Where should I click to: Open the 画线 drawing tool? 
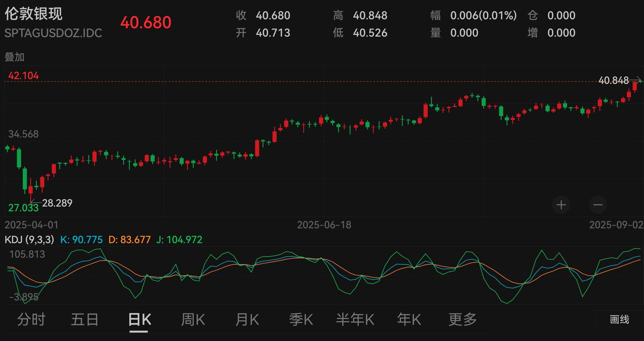point(619,319)
